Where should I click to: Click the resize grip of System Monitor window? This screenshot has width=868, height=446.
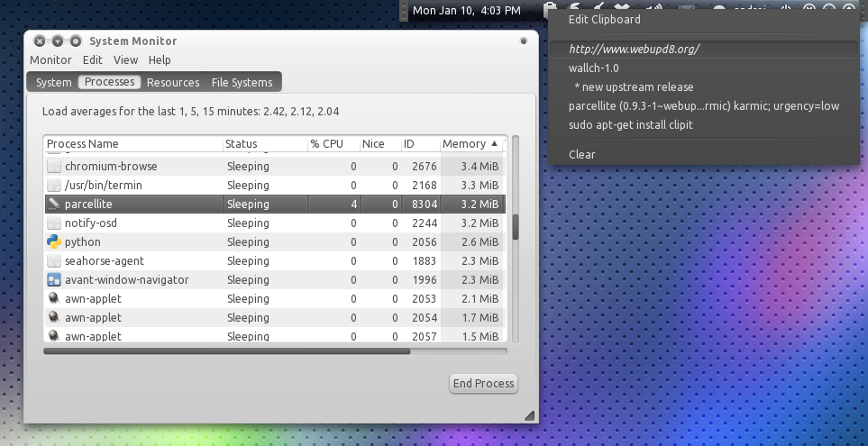click(529, 415)
